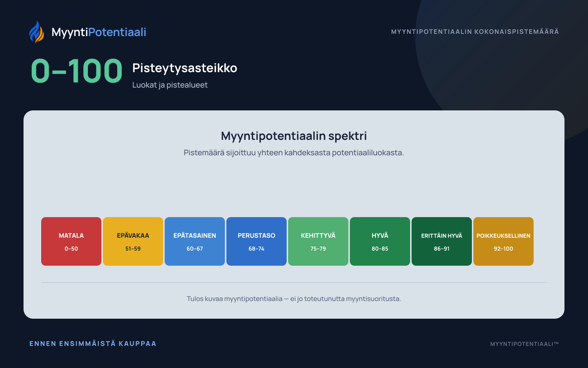Choose the EPÄTASAINEN 60–67 tile

[195, 241]
